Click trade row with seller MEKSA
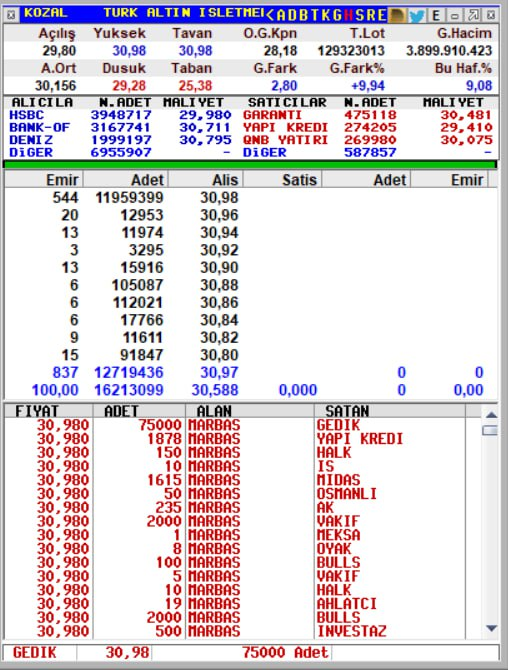This screenshot has width=508, height=670. point(234,535)
